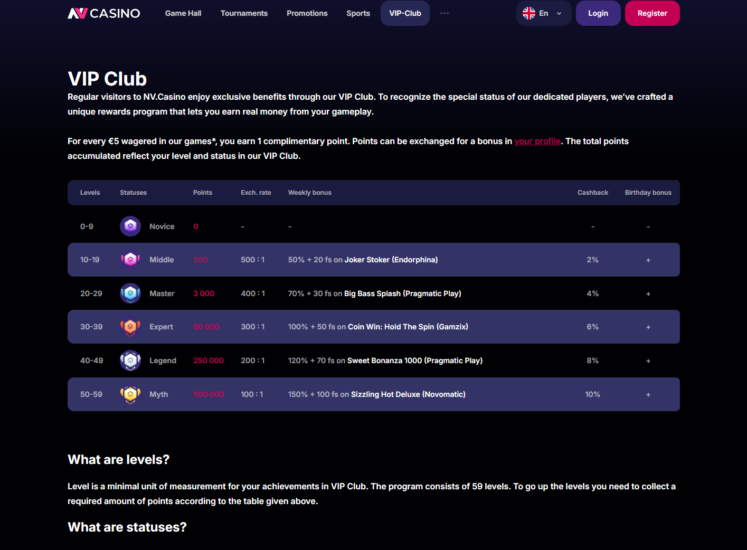Click the UK flag icon
The height and width of the screenshot is (550, 747).
[x=529, y=13]
